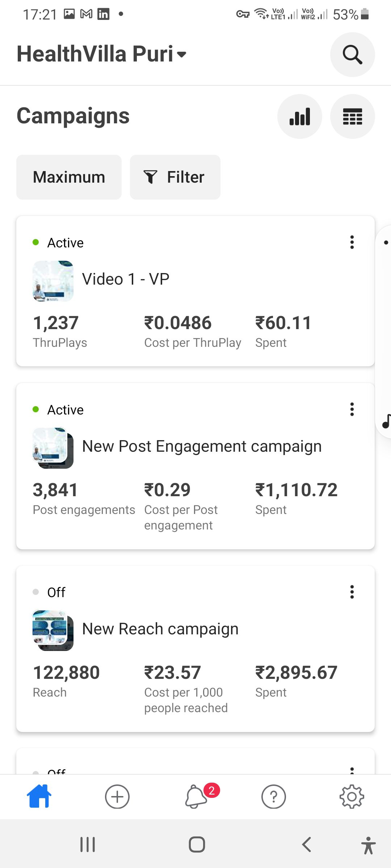Select the New Post Engagement campaign title
Screen dimensions: 391x868
coord(202,446)
